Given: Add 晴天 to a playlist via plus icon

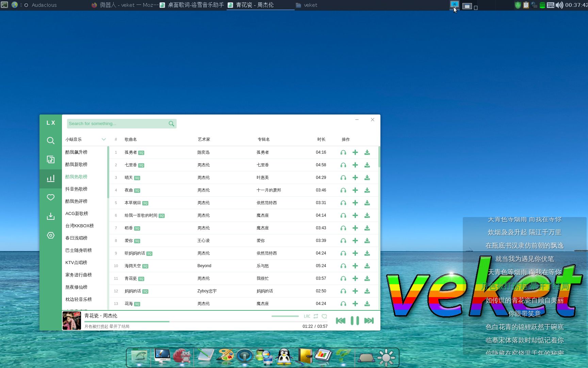Looking at the screenshot, I should tap(355, 178).
